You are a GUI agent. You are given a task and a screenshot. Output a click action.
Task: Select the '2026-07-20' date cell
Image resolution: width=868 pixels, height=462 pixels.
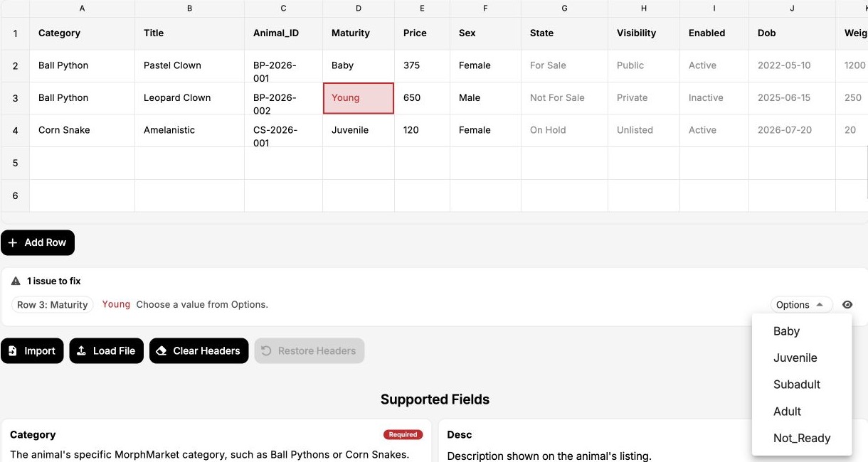(792, 130)
